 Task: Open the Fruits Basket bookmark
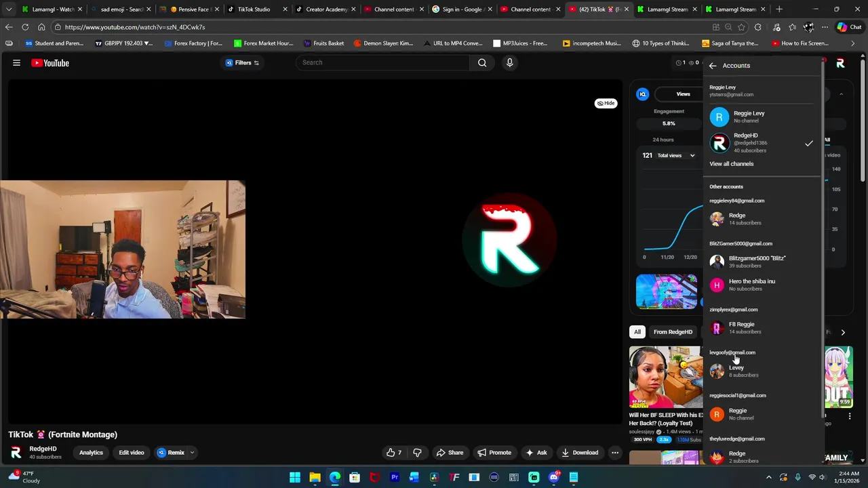(x=324, y=43)
